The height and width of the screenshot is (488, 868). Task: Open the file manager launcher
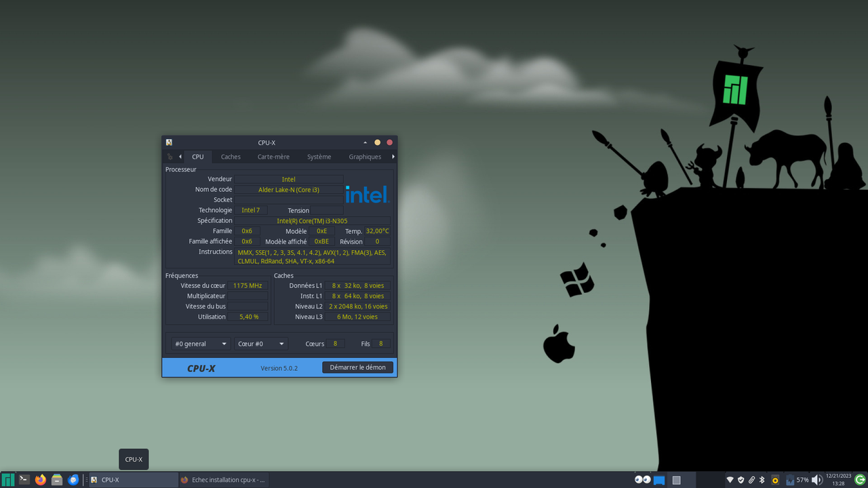pos(57,480)
